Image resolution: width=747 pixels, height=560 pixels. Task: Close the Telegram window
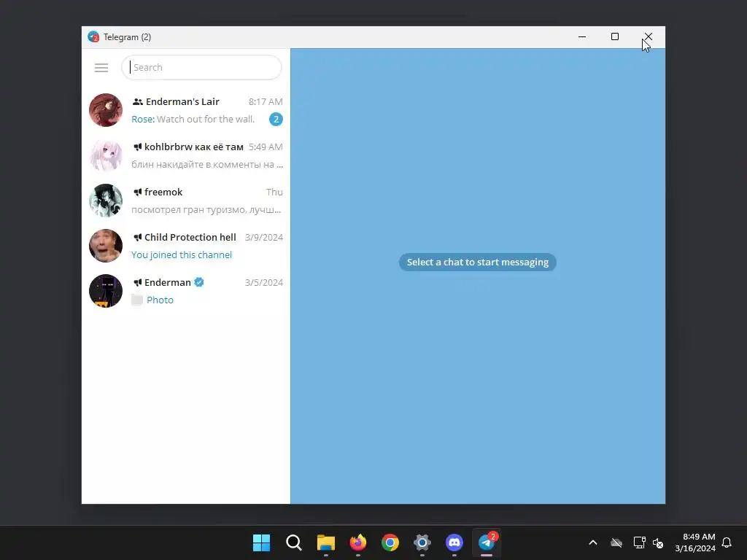(649, 36)
